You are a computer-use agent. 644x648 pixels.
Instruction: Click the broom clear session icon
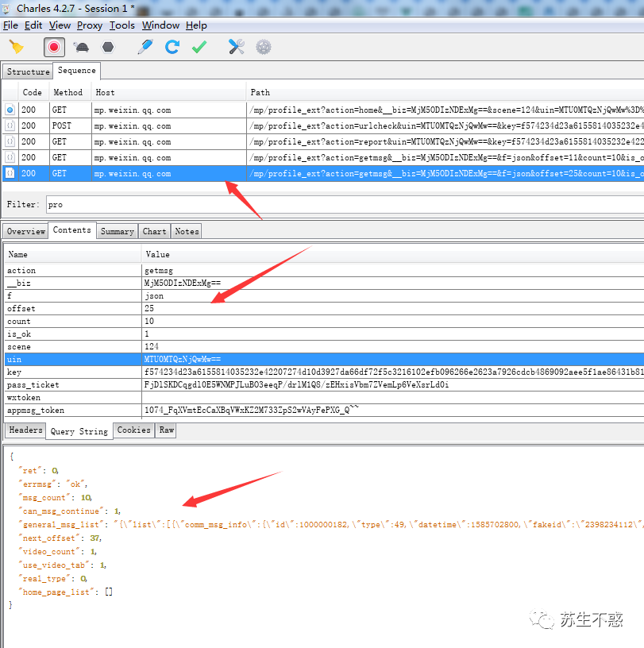(17, 47)
